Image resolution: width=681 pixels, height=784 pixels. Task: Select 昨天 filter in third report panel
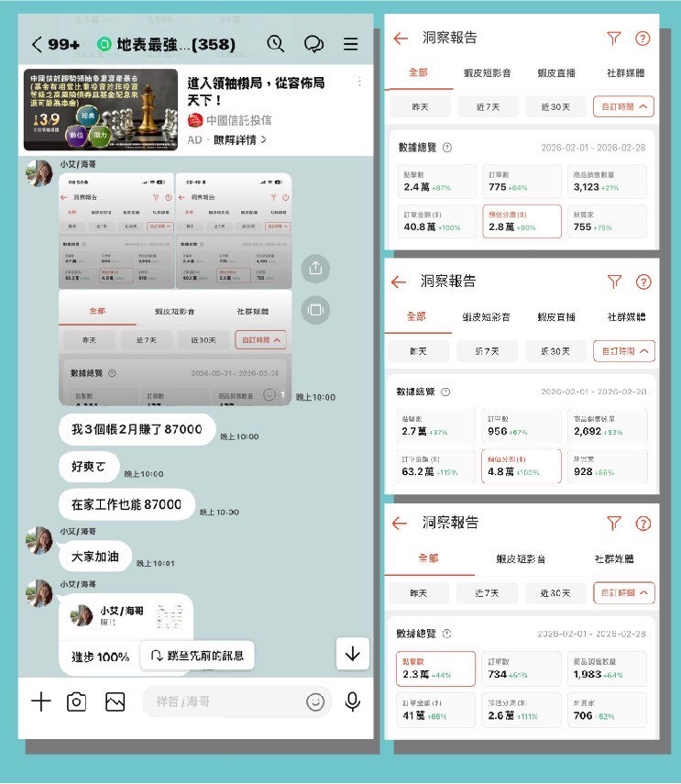[x=419, y=593]
